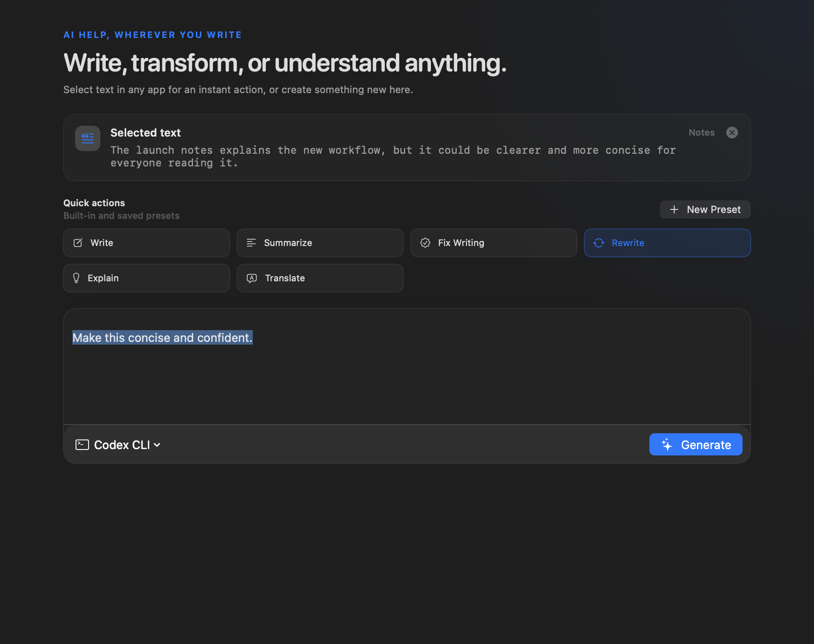Click the 'Built-in and saved presets' subtitle
Screen dimensions: 814x644
(x=121, y=216)
